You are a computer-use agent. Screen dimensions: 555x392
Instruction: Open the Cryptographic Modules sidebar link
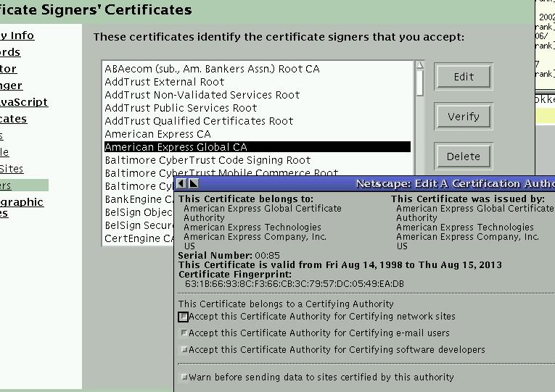22,207
